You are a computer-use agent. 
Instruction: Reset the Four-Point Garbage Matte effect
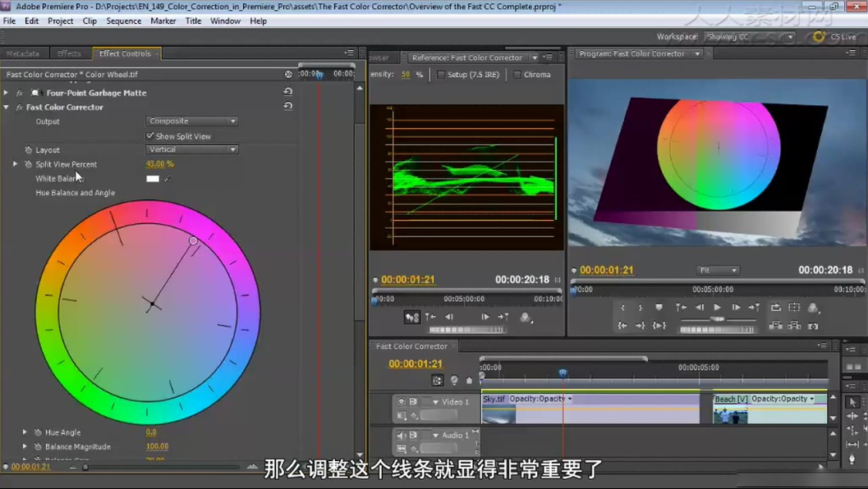[x=288, y=92]
